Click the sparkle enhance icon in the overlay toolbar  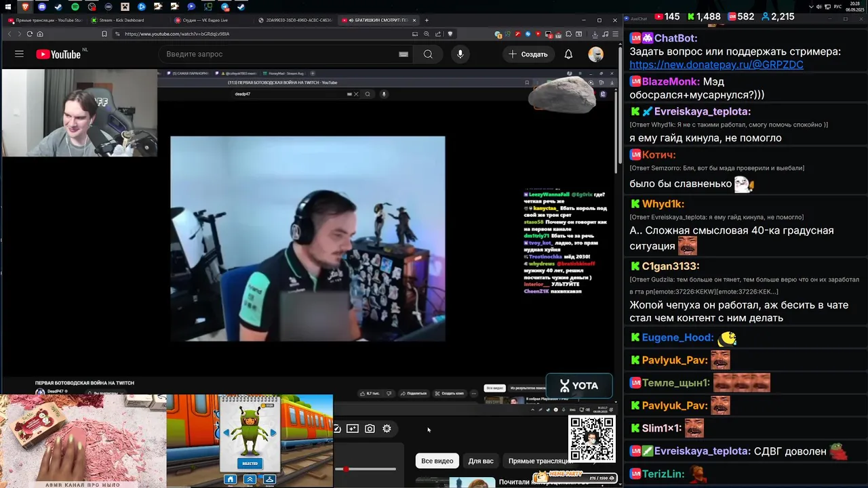coord(353,428)
